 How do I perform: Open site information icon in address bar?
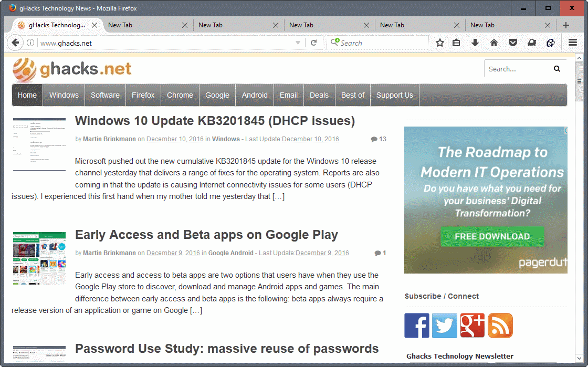click(x=31, y=43)
